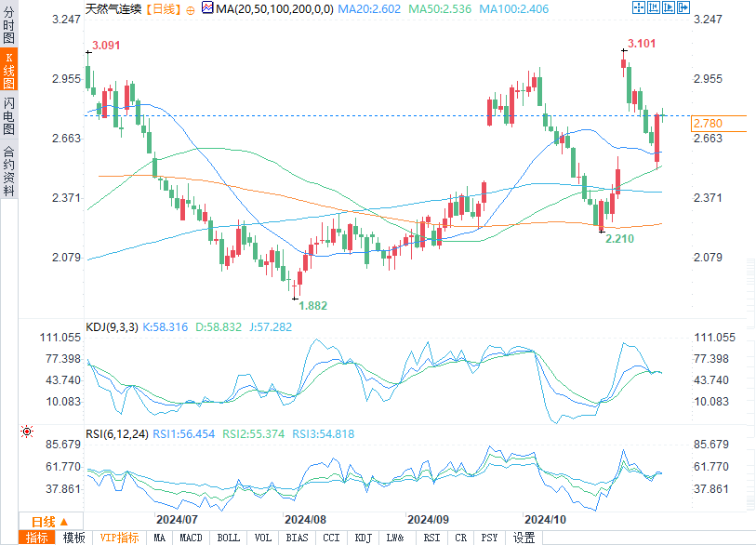Choose the KDJ indicator button
This screenshot has height=545, width=756.
tap(363, 538)
